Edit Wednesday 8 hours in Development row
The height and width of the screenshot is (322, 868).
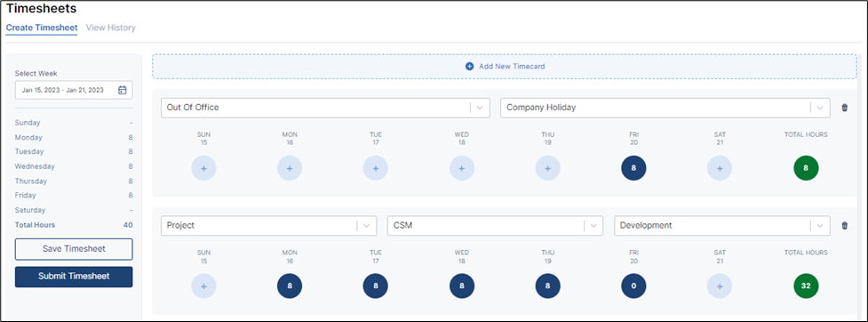coord(462,286)
